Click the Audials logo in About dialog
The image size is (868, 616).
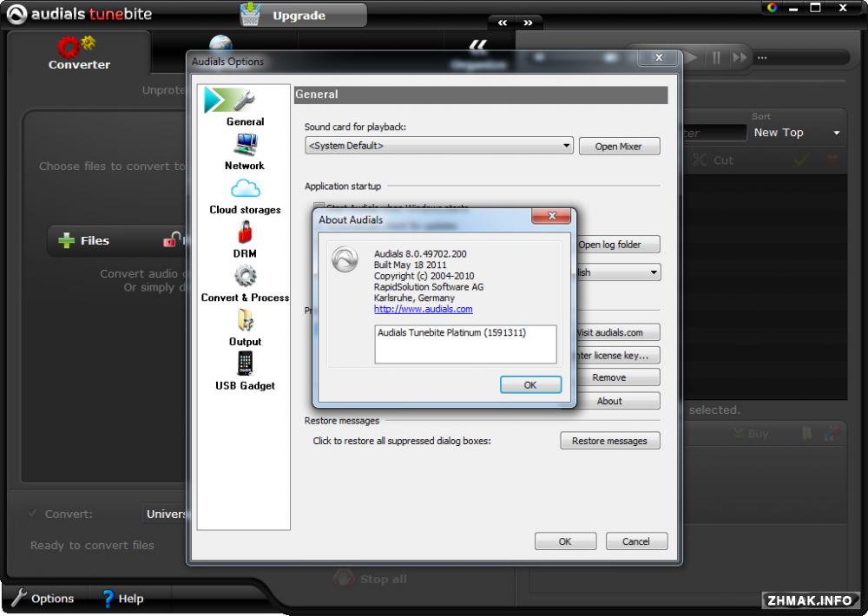click(345, 259)
